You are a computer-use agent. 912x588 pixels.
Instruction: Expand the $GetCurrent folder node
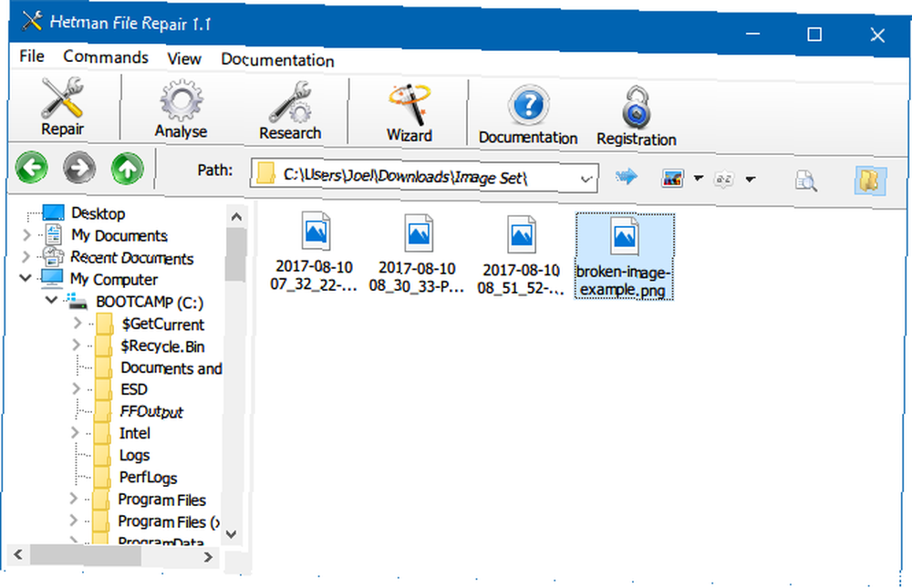77,323
